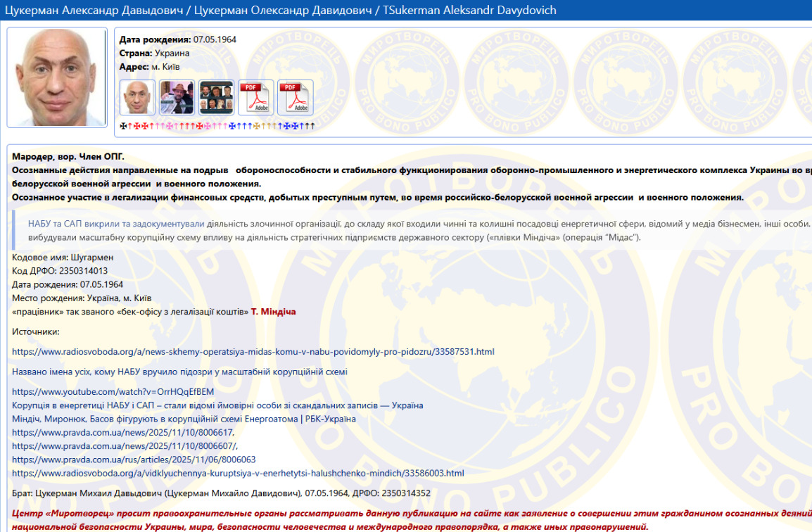The width and height of the screenshot is (812, 532).
Task: Click the large profile photo
Action: (57, 77)
